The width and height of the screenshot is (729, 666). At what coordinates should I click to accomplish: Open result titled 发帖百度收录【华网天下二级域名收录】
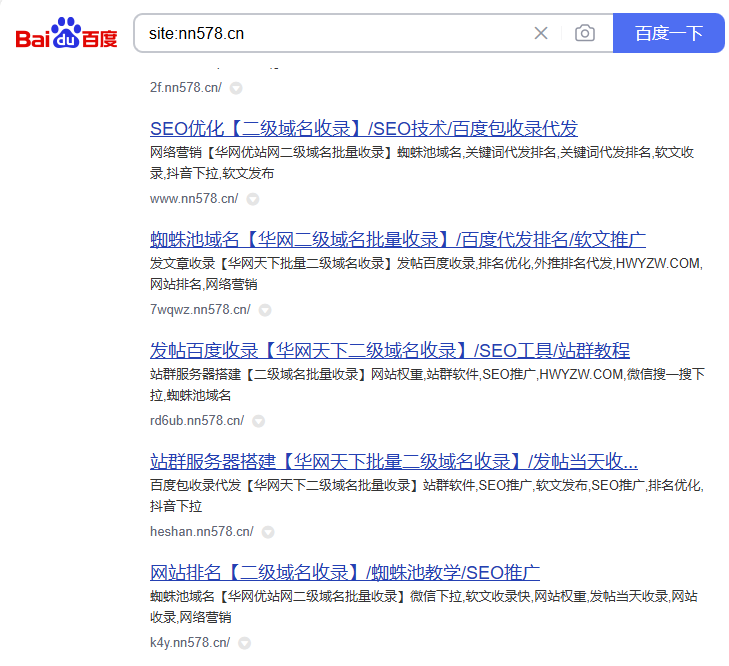point(390,350)
